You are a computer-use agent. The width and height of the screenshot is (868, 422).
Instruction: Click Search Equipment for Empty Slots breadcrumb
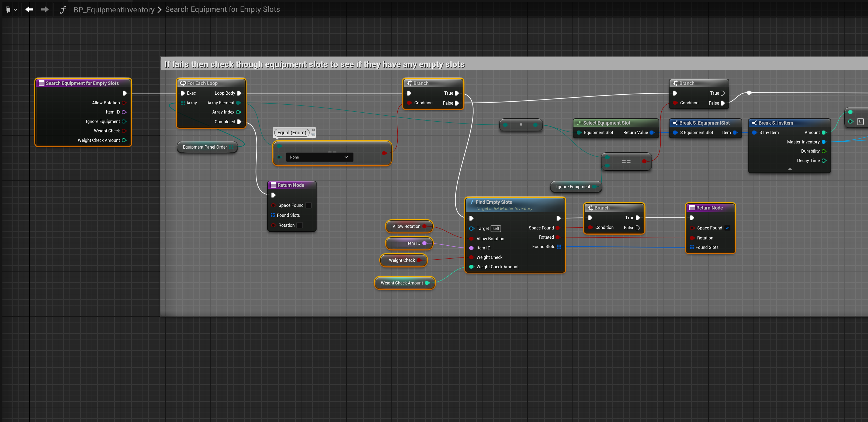pyautogui.click(x=223, y=9)
